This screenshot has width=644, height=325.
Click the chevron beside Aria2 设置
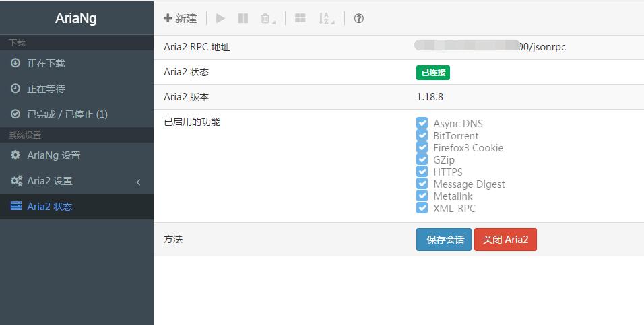coord(138,182)
